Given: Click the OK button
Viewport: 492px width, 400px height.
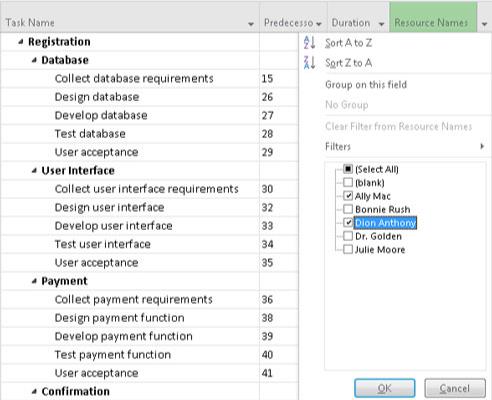Looking at the screenshot, I should tap(385, 388).
